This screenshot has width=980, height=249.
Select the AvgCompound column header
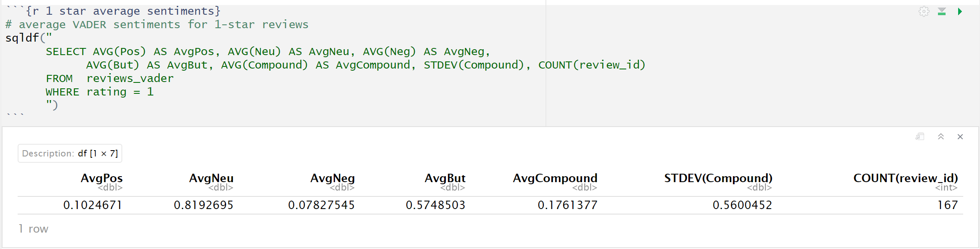(x=555, y=178)
